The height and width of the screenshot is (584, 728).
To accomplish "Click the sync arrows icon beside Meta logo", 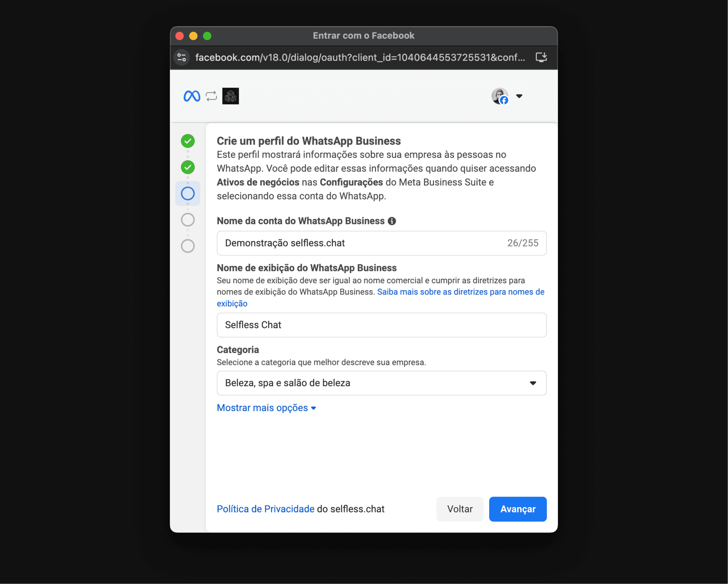I will [211, 96].
